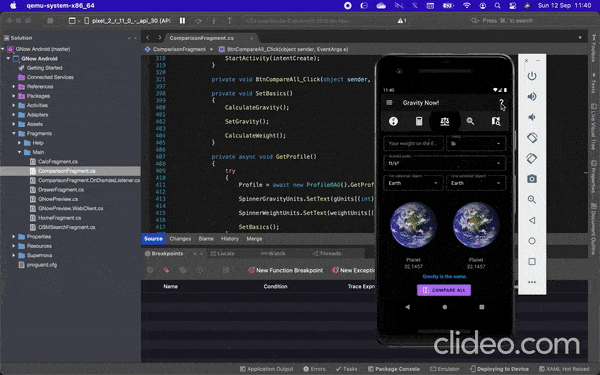The width and height of the screenshot is (600, 375).
Task: Open macOS Spotlight search icon
Action: [x=497, y=5]
